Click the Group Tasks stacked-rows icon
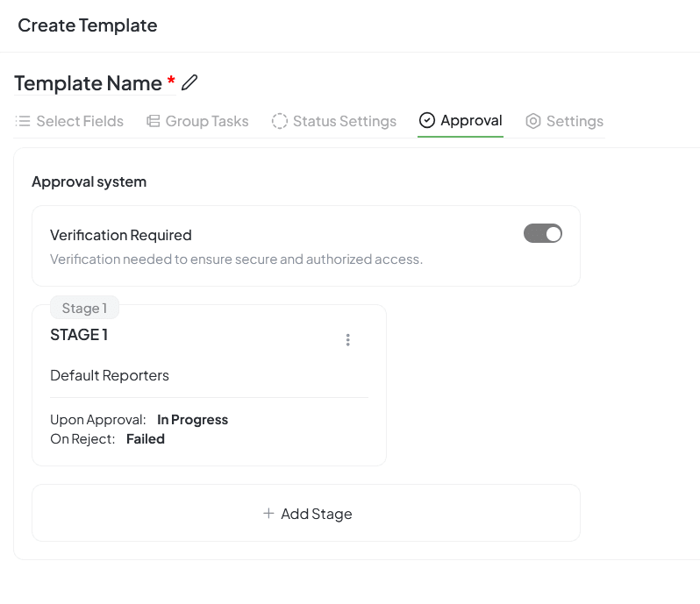 [153, 121]
